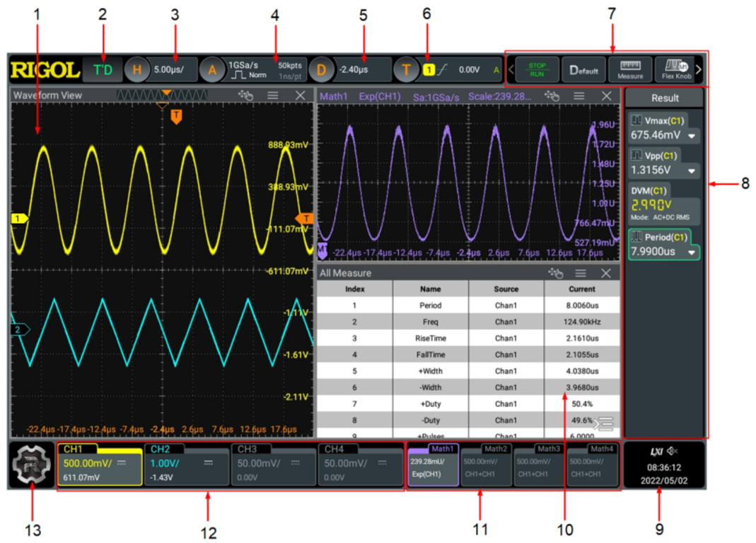Expand the Vpp(C1) result dropdown
756x543 pixels.
click(692, 170)
